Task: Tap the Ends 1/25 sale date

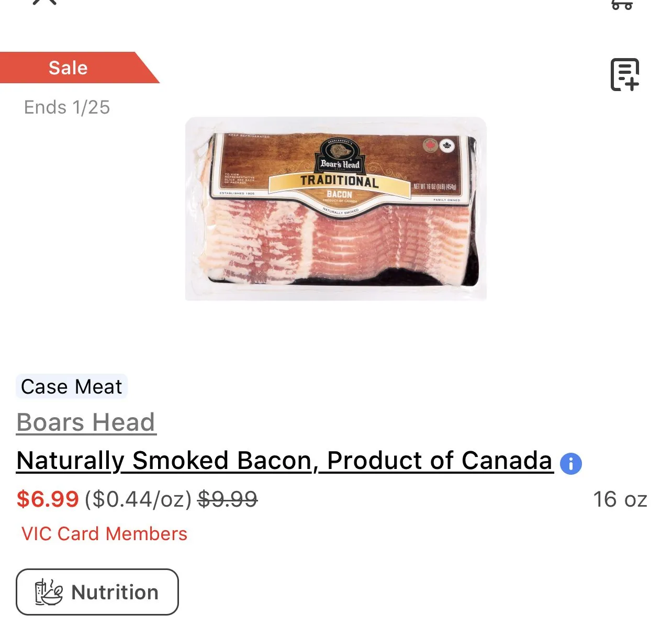Action: [x=67, y=107]
